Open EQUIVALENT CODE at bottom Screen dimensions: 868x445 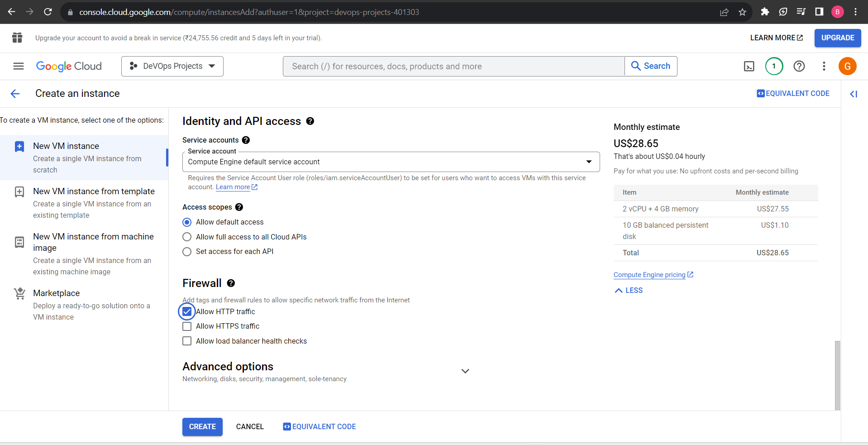click(320, 426)
